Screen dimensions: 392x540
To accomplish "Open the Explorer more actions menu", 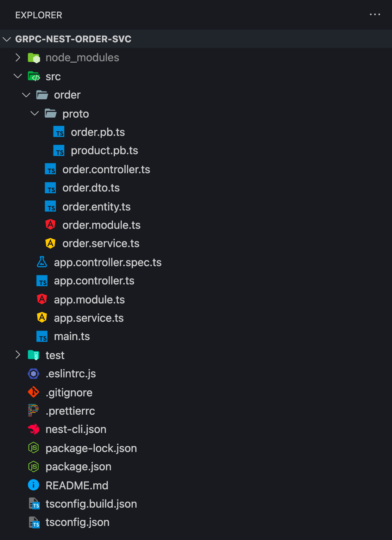I will [375, 14].
